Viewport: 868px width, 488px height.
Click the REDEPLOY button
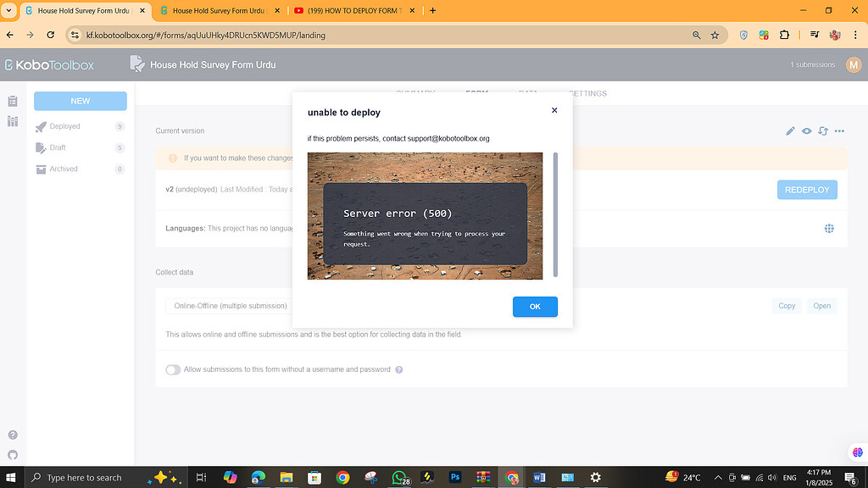point(806,190)
